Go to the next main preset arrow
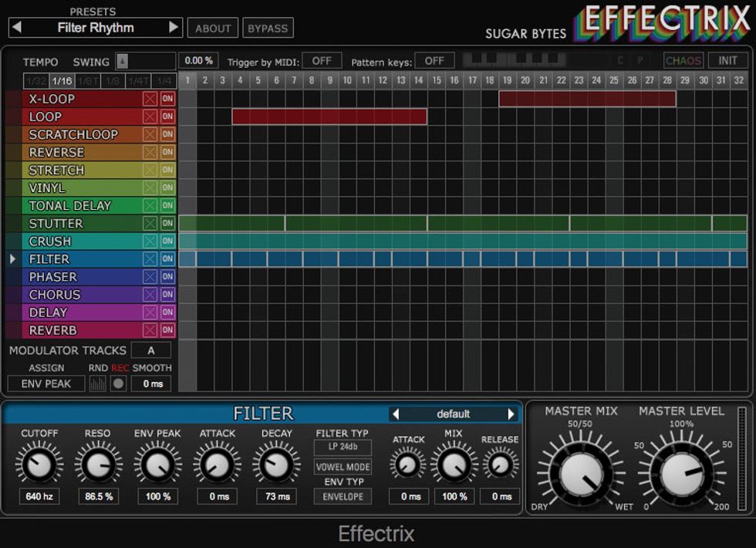756x548 pixels. (x=174, y=28)
